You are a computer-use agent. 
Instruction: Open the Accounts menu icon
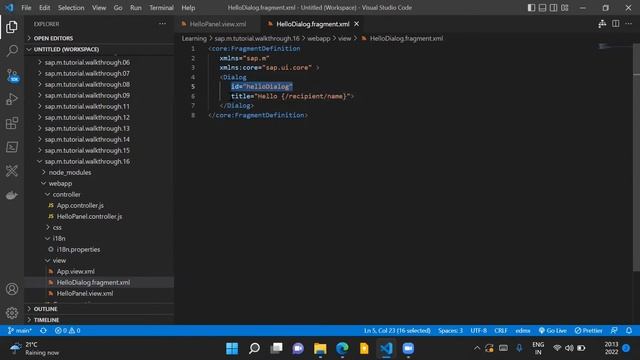click(12, 289)
